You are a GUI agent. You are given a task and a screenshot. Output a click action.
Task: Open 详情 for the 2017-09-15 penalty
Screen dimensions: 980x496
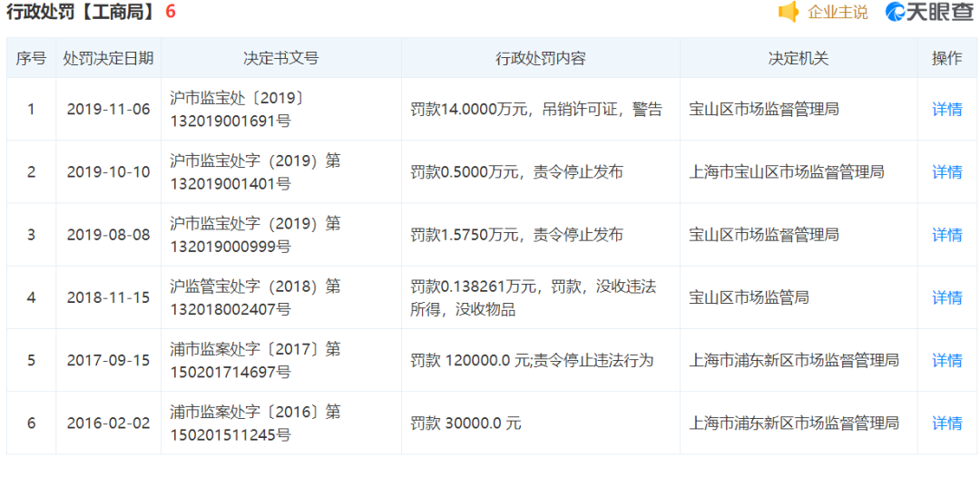click(946, 360)
